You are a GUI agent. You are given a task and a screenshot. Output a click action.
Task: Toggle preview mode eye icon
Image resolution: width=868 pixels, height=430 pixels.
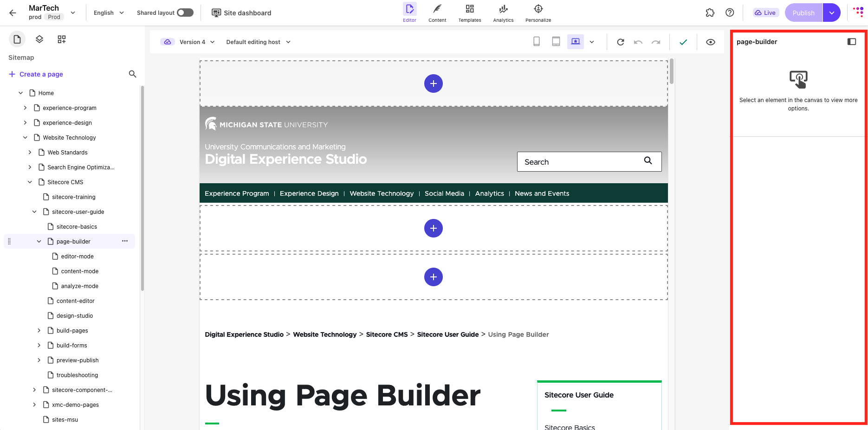[711, 42]
